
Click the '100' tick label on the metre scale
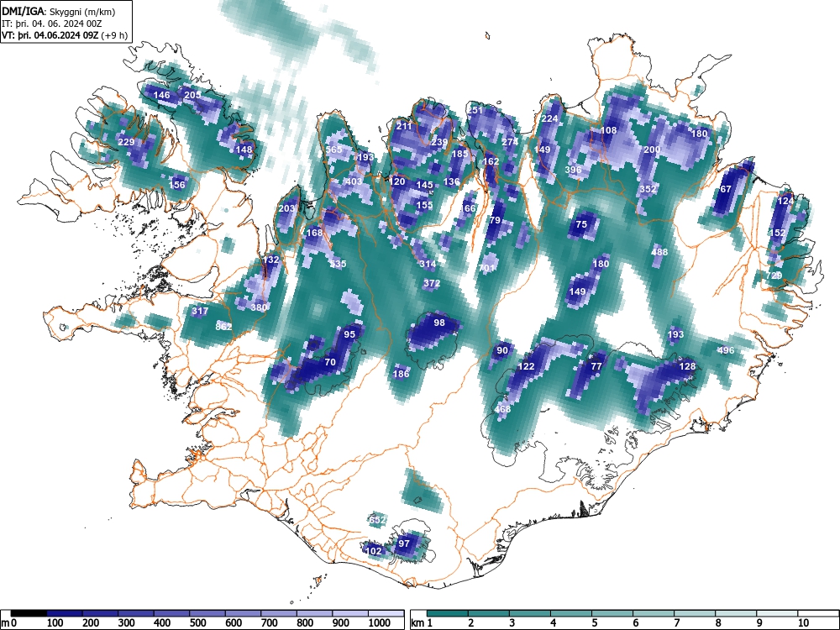55,623
